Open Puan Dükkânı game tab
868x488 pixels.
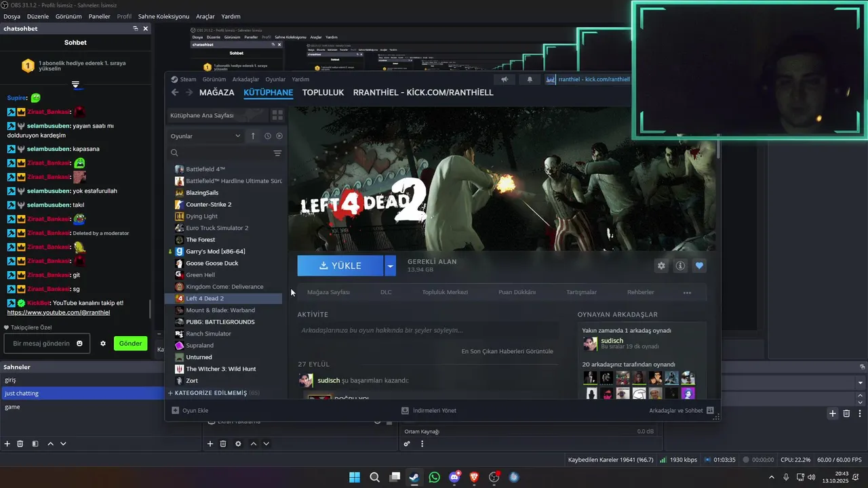[517, 292]
